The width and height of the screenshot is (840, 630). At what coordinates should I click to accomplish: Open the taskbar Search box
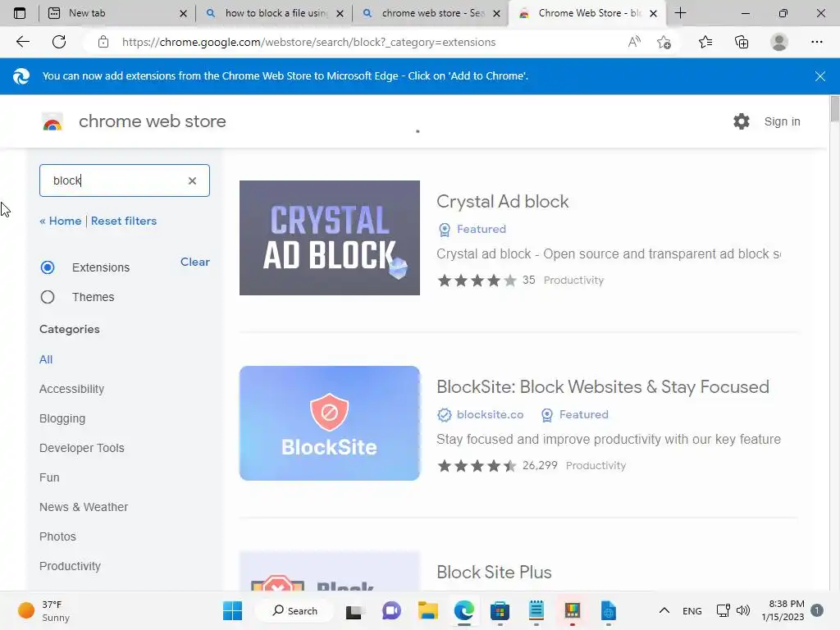pos(294,610)
